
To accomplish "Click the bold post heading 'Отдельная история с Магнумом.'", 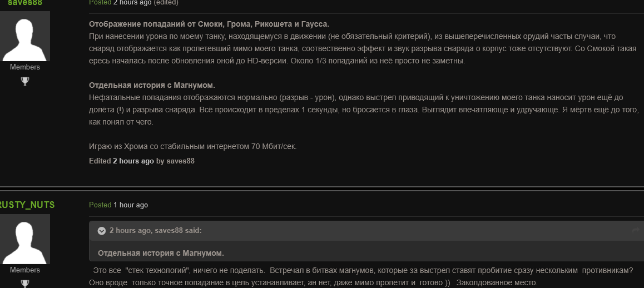I will click(152, 85).
